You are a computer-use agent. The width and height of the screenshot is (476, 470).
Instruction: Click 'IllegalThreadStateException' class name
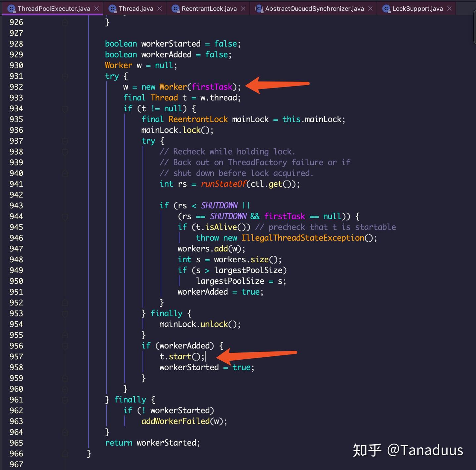(x=302, y=238)
